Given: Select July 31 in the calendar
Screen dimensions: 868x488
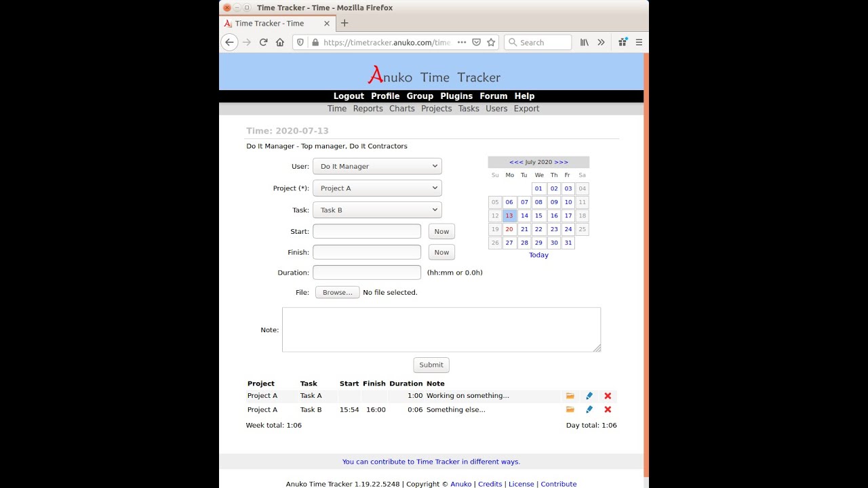Looking at the screenshot, I should (568, 243).
